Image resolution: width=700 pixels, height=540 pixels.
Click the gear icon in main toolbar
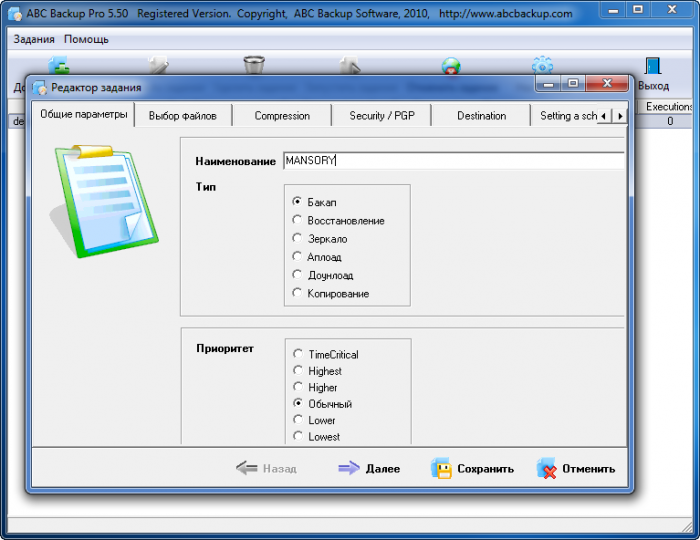542,65
